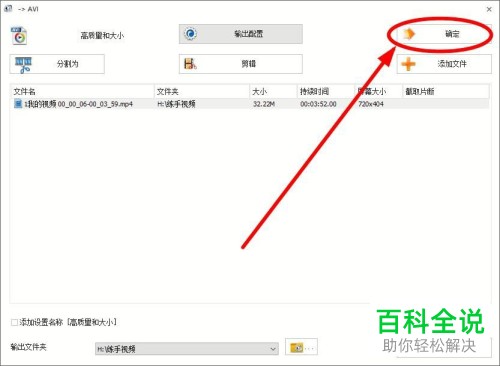500x366 pixels.
Task: Click the video file icon in the list row
Action: tap(18, 103)
